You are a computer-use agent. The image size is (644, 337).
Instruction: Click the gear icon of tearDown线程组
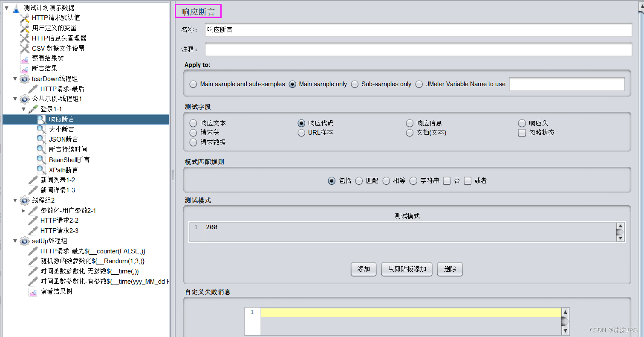click(25, 79)
